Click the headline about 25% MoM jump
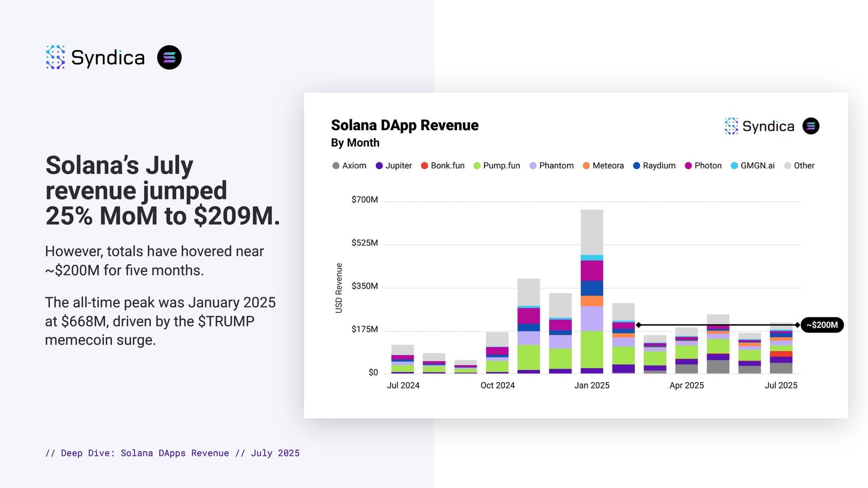This screenshot has width=868, height=488. 162,190
